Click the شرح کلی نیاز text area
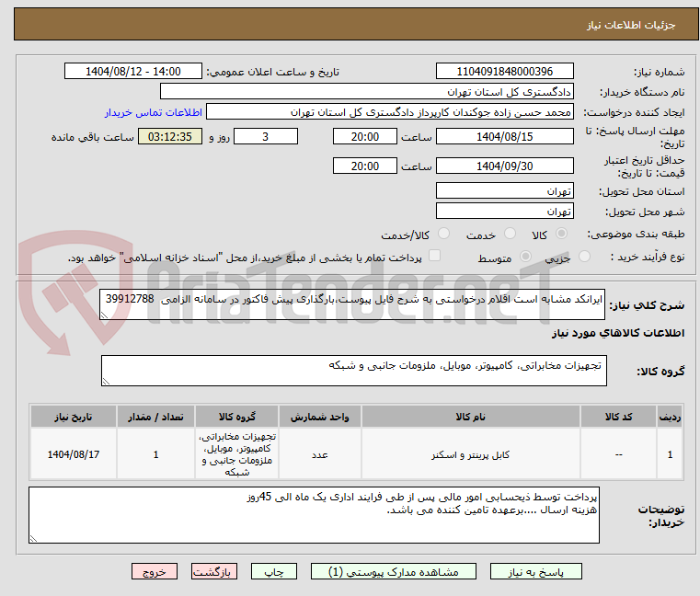 (352, 304)
